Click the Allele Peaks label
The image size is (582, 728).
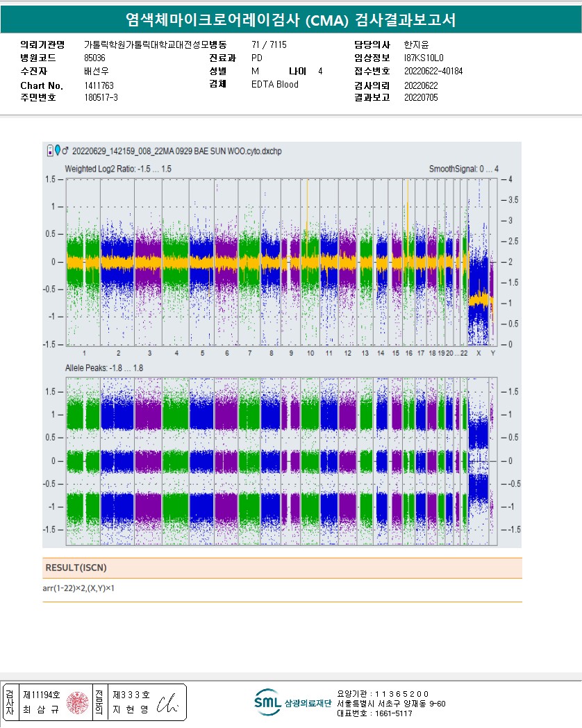[104, 367]
